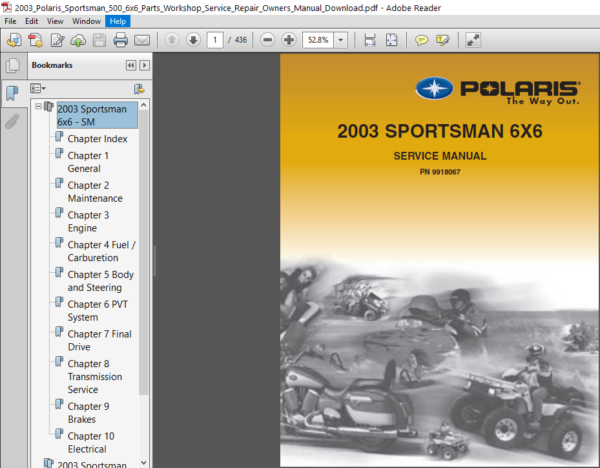Open the Bookmarks panel icon
Viewport: 600px width, 468px height.
(13, 93)
